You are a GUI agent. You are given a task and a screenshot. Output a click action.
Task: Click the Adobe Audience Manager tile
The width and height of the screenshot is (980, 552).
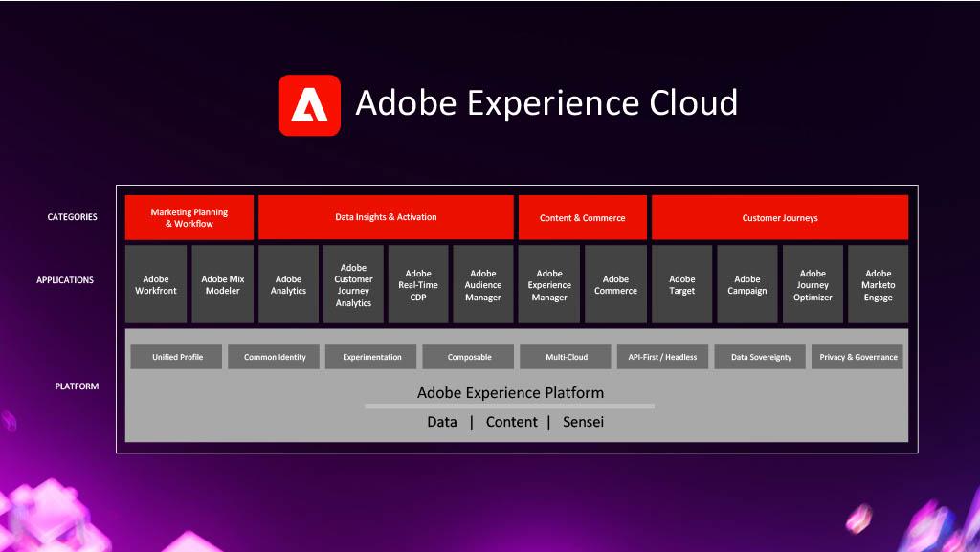click(483, 284)
